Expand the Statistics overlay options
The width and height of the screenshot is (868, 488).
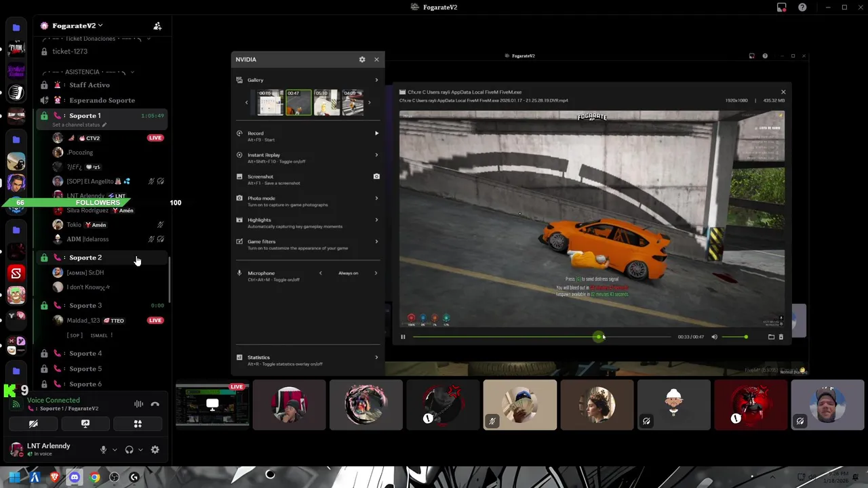click(376, 357)
